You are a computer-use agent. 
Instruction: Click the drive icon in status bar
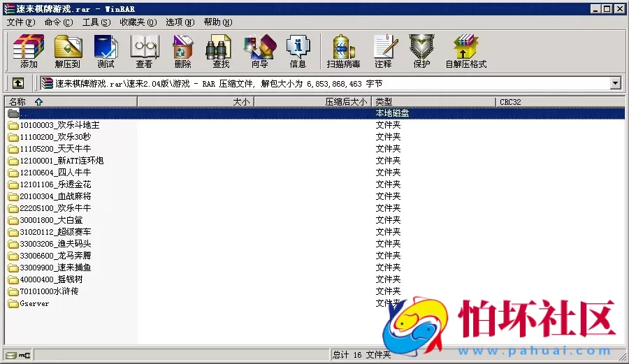pyautogui.click(x=11, y=355)
